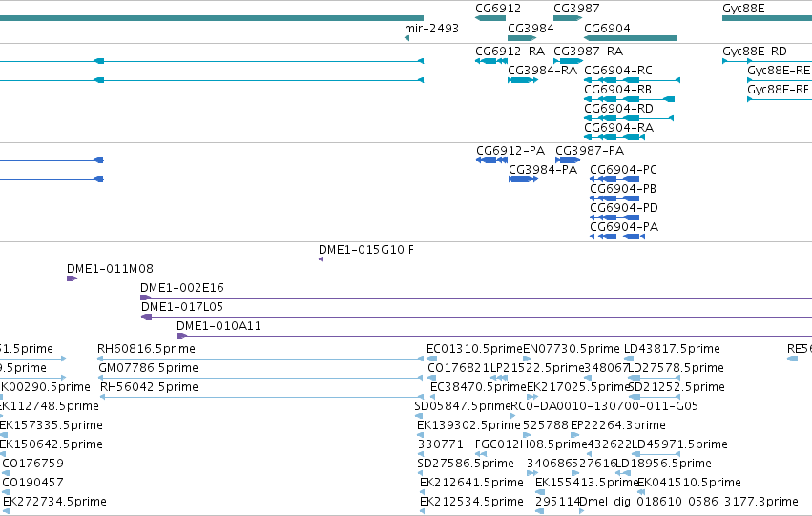812x516 pixels.
Task: Click EST EK217025.5prime
Action: pyautogui.click(x=578, y=387)
